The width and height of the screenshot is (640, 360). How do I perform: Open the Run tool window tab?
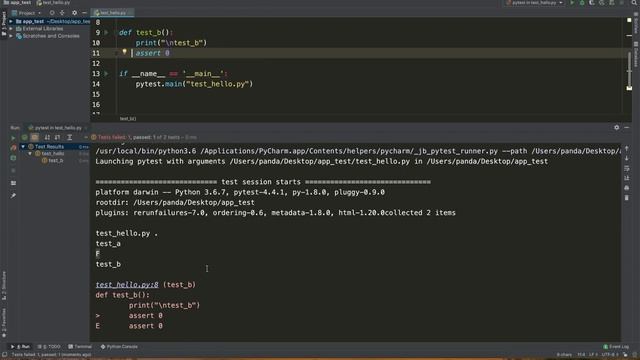pos(20,347)
